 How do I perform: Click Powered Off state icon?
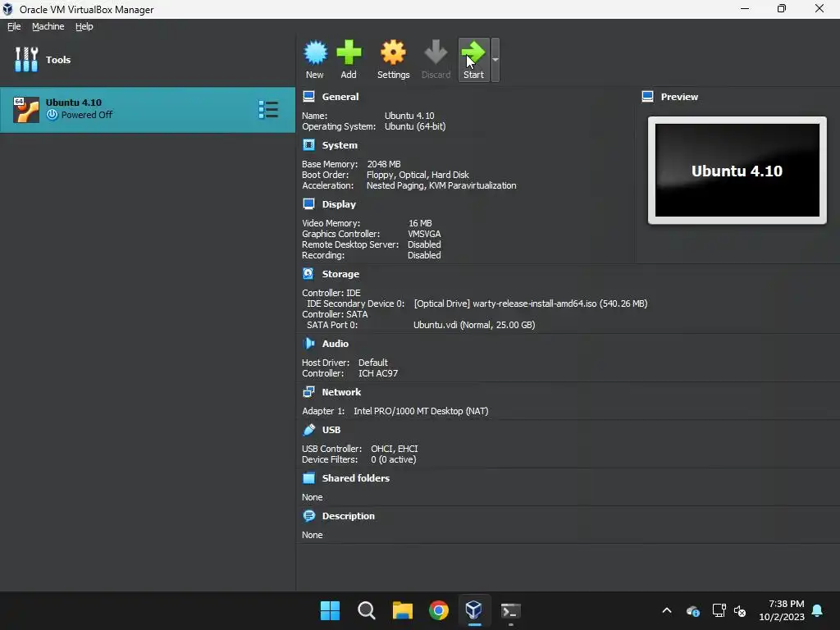click(x=52, y=115)
